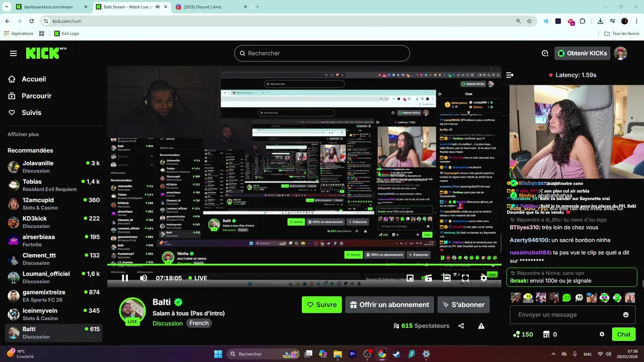Open KD3kick recommended channel

(54, 222)
